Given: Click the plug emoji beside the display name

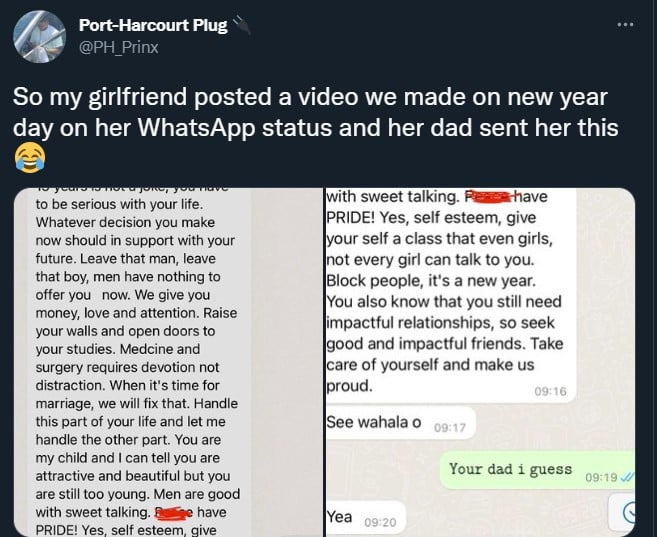Looking at the screenshot, I should pos(242,25).
